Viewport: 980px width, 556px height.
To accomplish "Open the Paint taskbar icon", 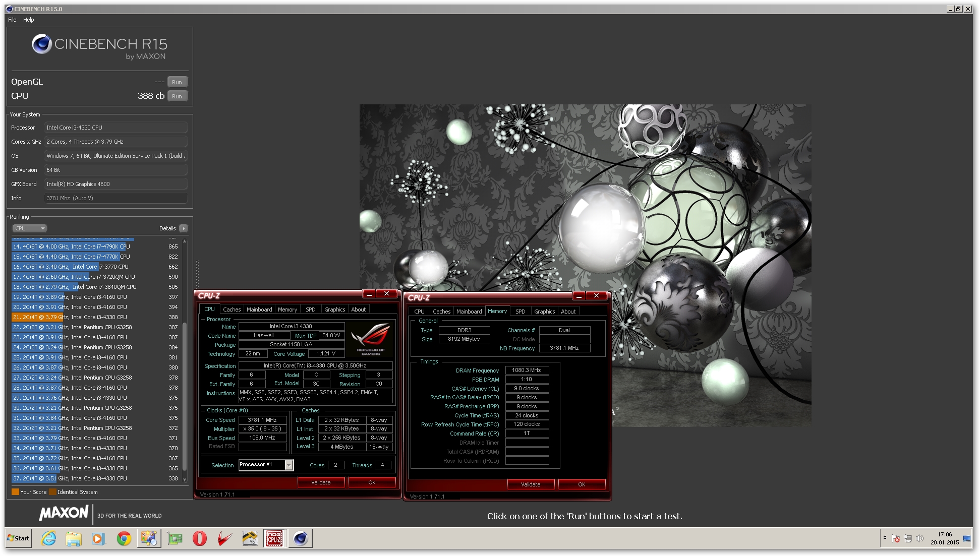I will [149, 538].
